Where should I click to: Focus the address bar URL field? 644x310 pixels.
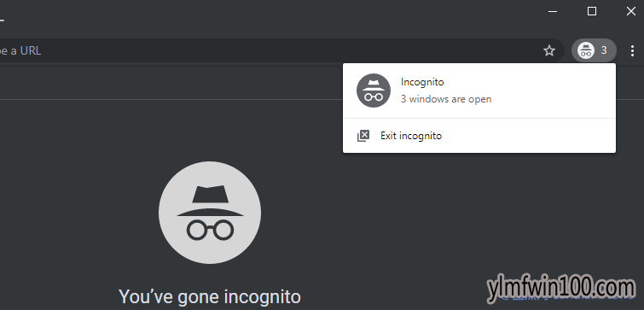[x=267, y=51]
